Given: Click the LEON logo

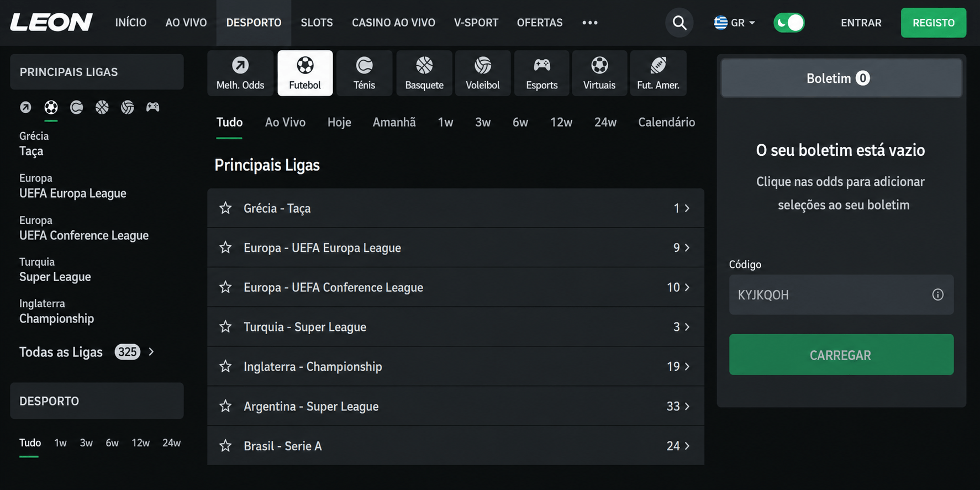Looking at the screenshot, I should pyautogui.click(x=51, y=22).
